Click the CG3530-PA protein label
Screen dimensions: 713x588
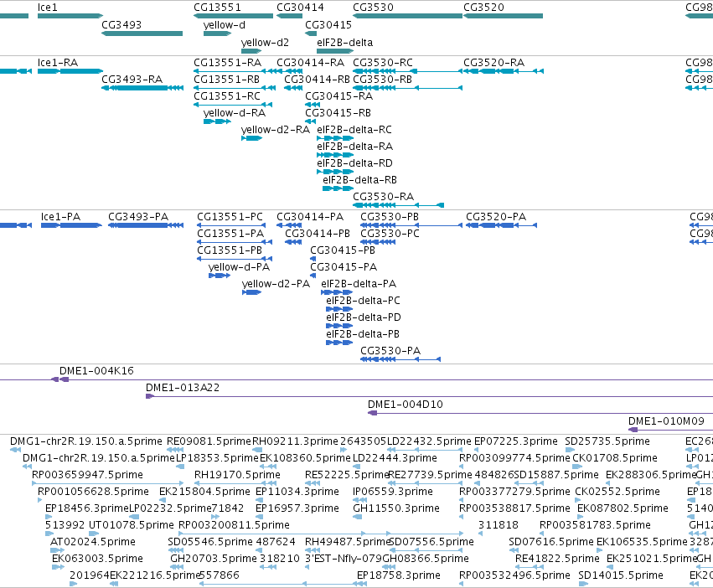[390, 351]
